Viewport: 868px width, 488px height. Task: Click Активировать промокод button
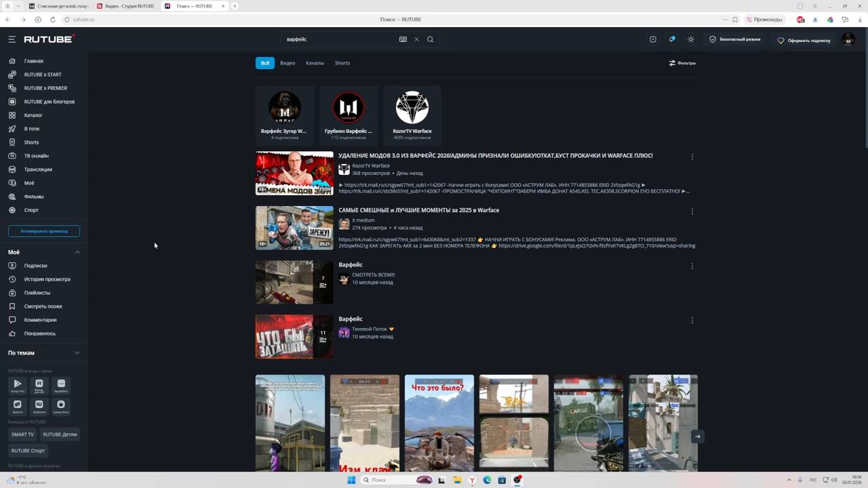44,231
